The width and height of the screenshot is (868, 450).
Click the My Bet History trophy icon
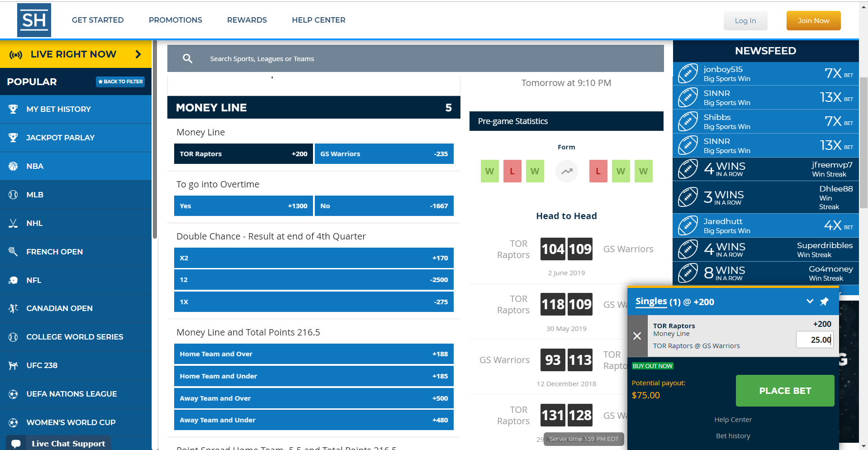(x=13, y=109)
